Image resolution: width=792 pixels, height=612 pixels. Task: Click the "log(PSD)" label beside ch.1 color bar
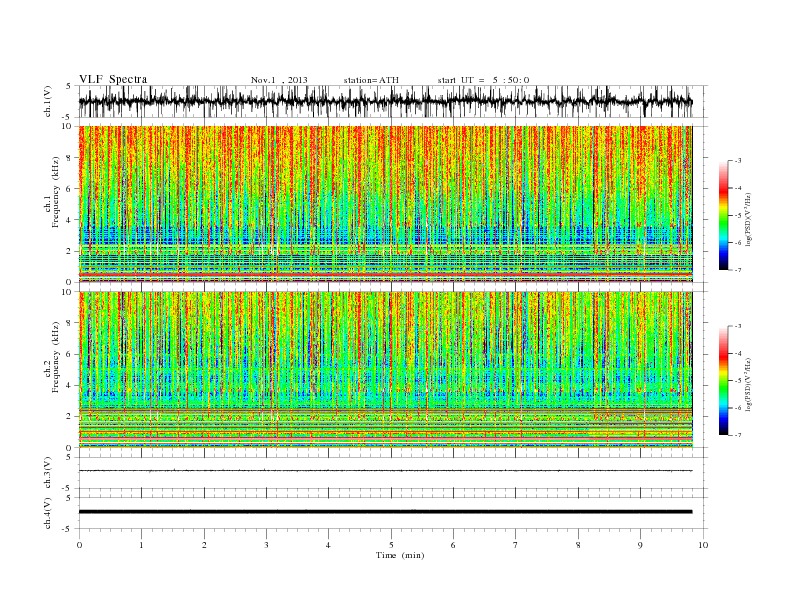pos(749,218)
